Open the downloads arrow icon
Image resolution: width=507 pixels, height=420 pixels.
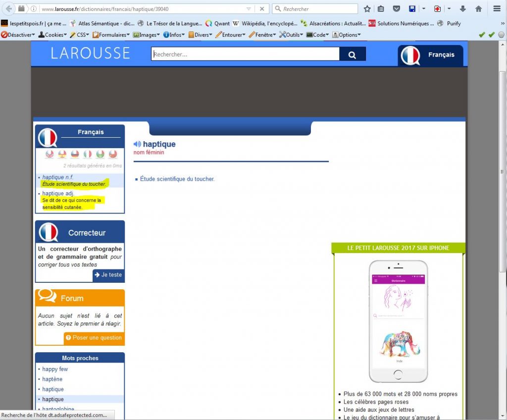click(463, 9)
